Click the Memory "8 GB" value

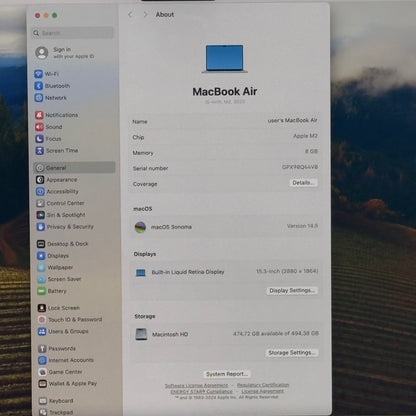311,151
